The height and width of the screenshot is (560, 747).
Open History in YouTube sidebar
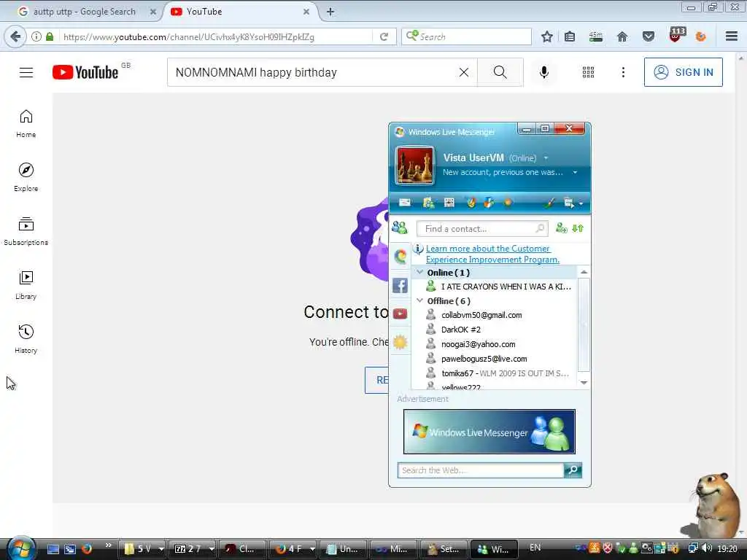coord(26,339)
